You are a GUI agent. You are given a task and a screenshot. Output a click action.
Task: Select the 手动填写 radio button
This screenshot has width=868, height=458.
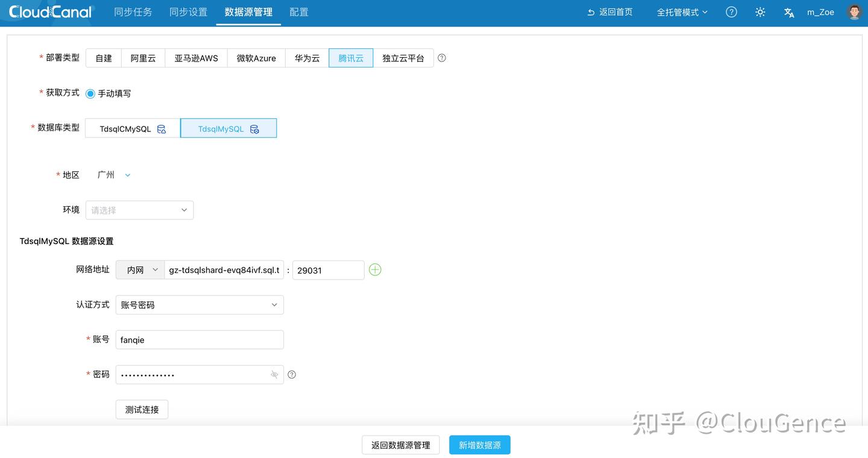90,93
